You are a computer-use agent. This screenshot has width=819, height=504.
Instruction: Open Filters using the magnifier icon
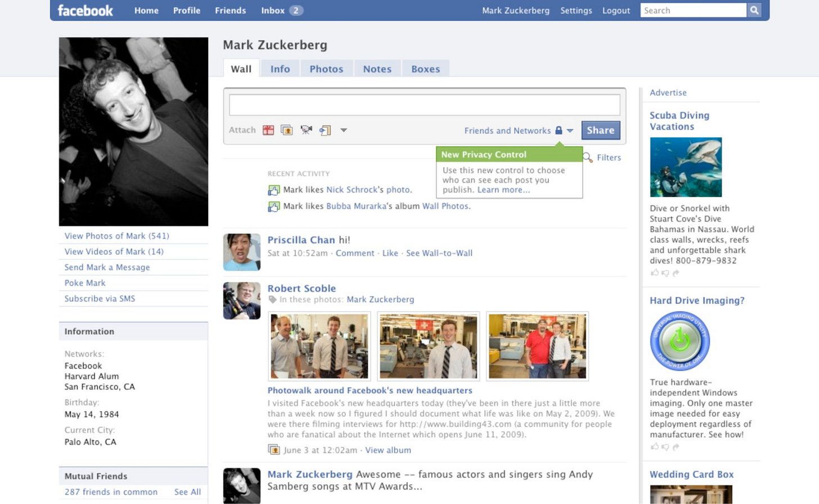pos(587,158)
